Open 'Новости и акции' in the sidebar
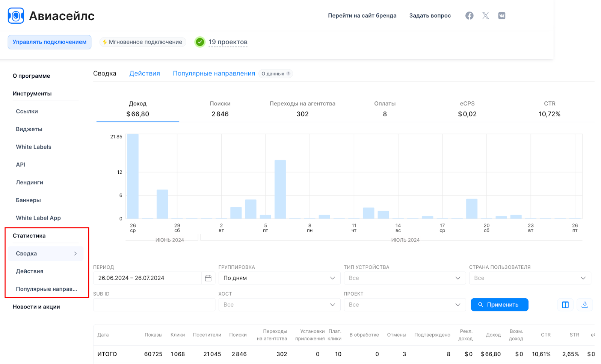This screenshot has width=601, height=364. [x=36, y=307]
